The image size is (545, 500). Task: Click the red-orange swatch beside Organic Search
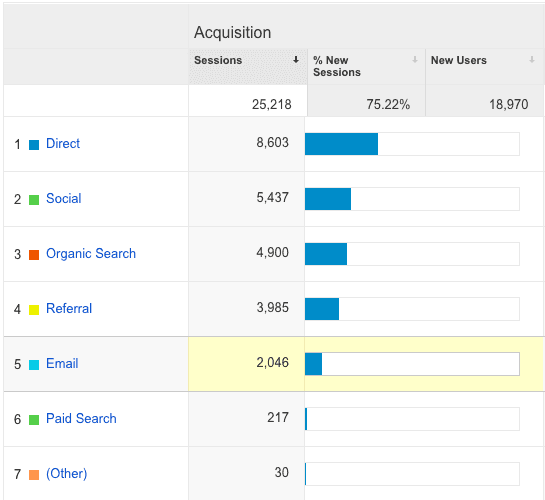(x=34, y=255)
